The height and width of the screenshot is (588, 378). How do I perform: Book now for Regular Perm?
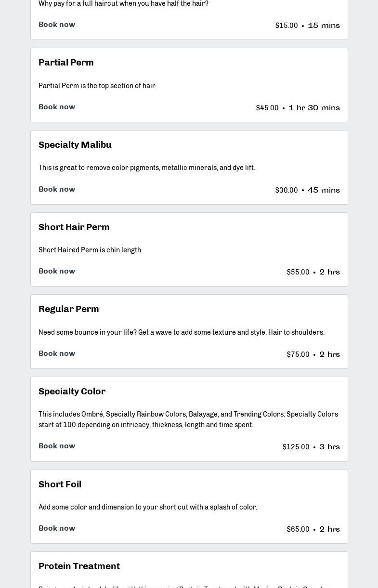[57, 353]
